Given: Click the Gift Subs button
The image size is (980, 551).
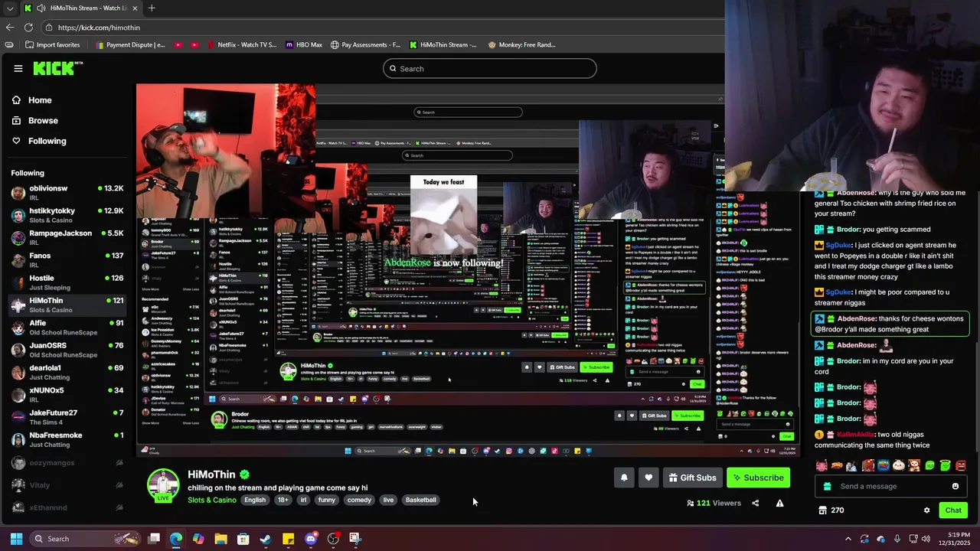Looking at the screenshot, I should point(692,478).
